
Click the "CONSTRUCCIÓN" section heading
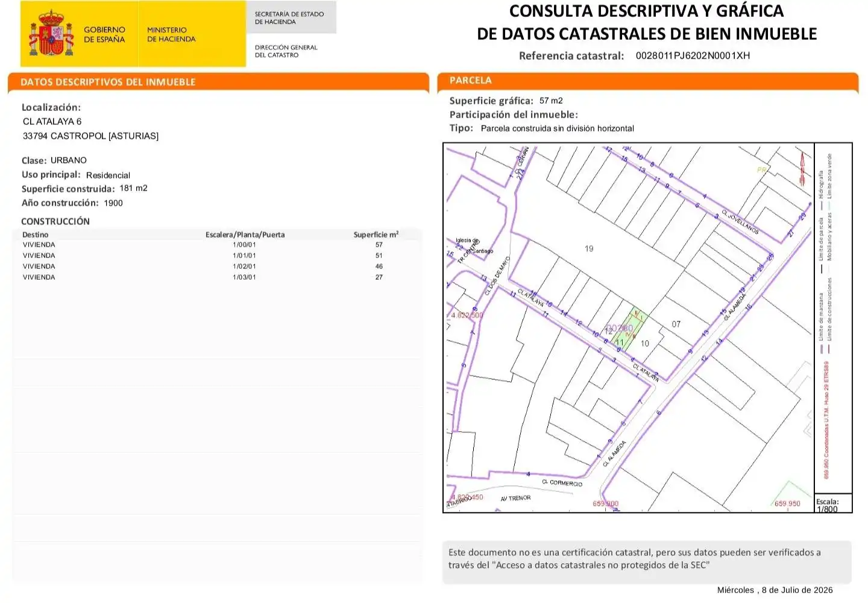[x=55, y=221]
